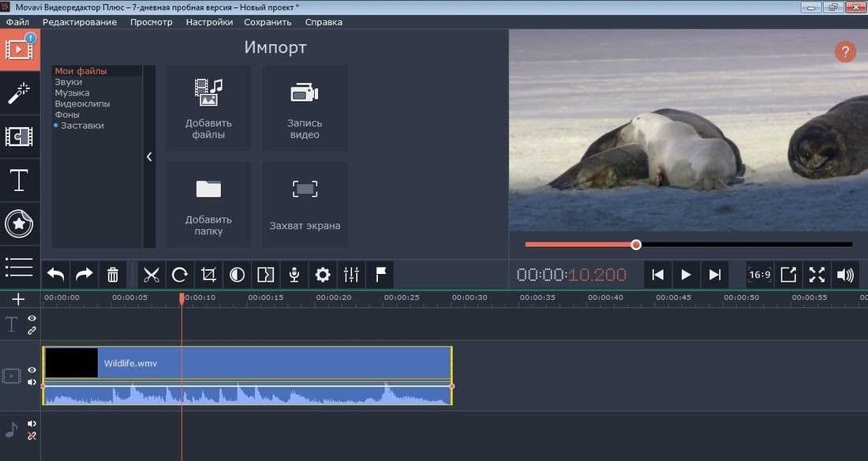Image resolution: width=868 pixels, height=461 pixels.
Task: Open the Titles tab with T icon
Action: (20, 181)
